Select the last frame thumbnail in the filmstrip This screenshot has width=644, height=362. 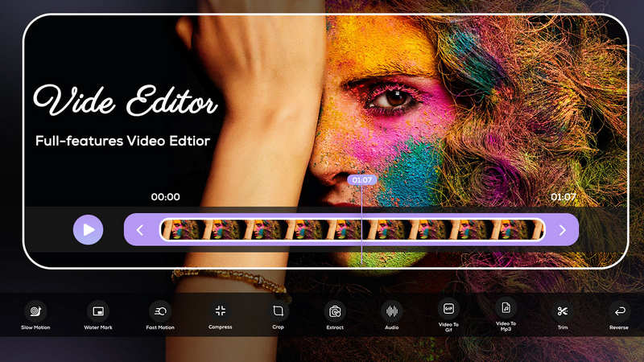tap(517, 230)
